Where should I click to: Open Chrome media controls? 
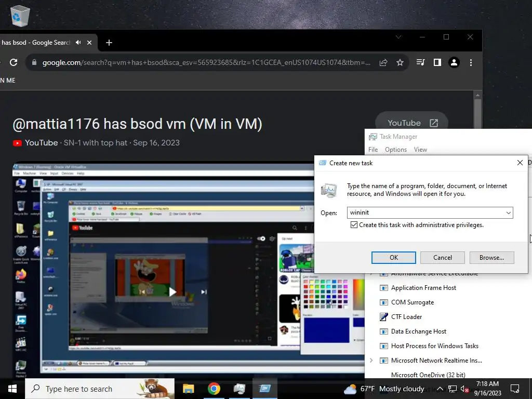[420, 62]
